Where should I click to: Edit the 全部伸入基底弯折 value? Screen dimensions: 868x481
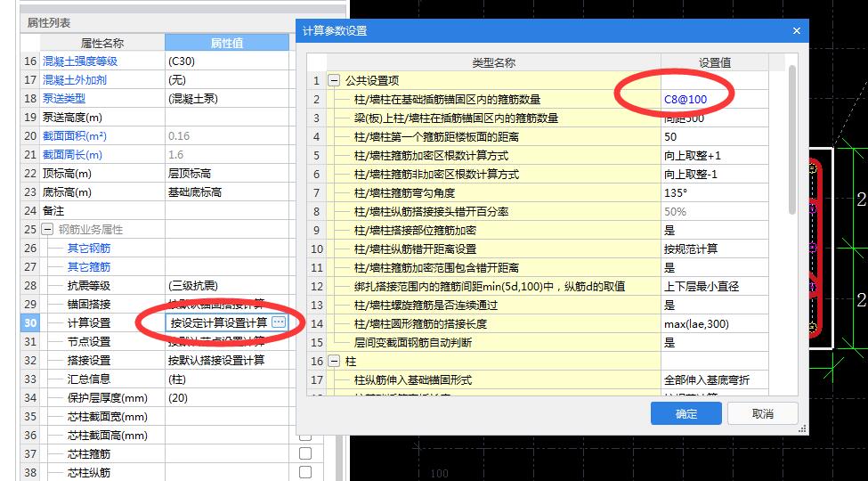[x=715, y=380]
